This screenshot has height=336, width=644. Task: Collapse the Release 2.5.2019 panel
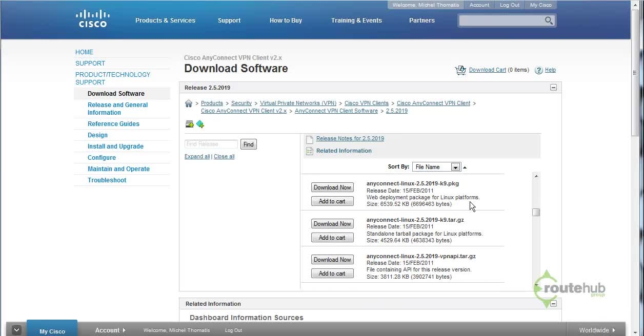point(553,88)
